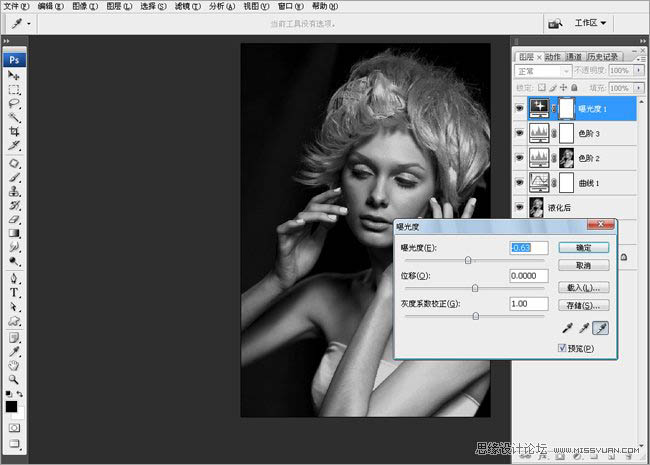Select the Zoom magnifier tool
The width and height of the screenshot is (650, 465).
point(14,379)
